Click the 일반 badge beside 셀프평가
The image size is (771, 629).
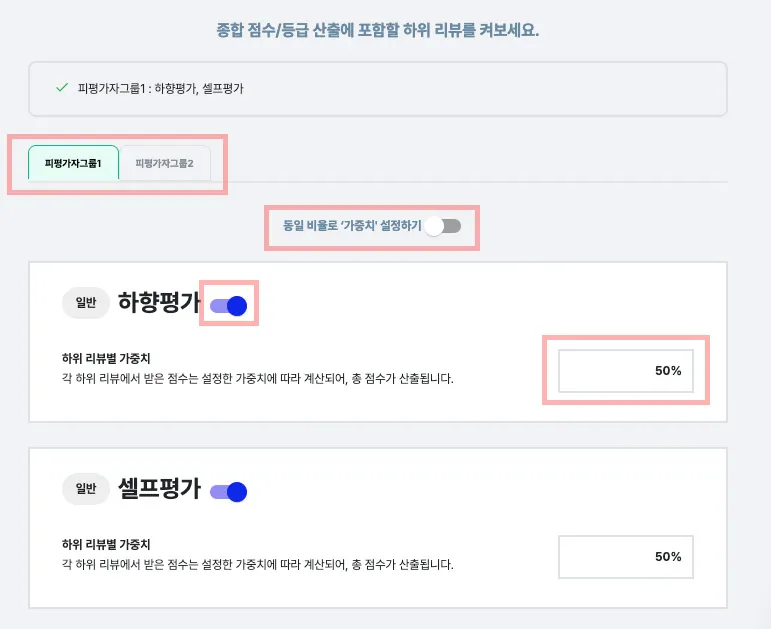[x=86, y=489]
